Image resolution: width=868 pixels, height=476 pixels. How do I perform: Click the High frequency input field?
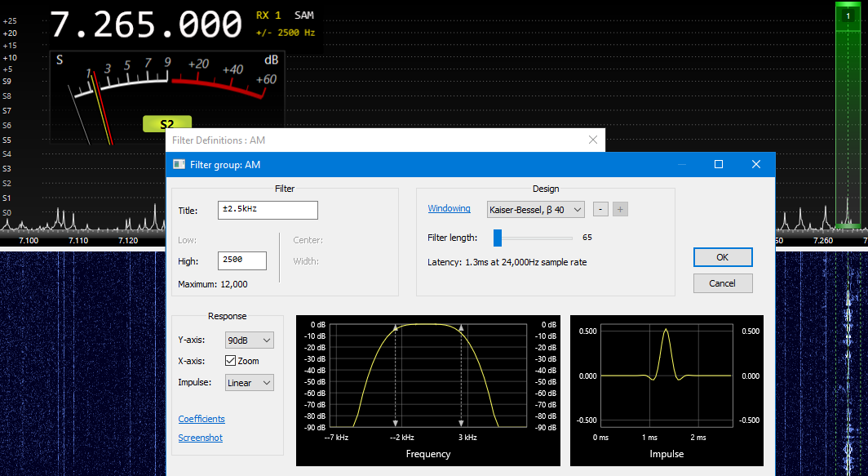click(242, 260)
